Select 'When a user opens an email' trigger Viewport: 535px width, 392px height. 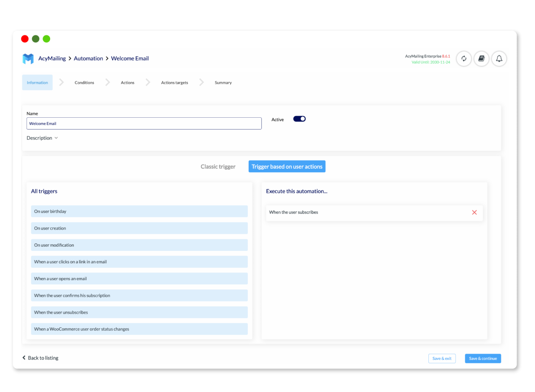[139, 279]
